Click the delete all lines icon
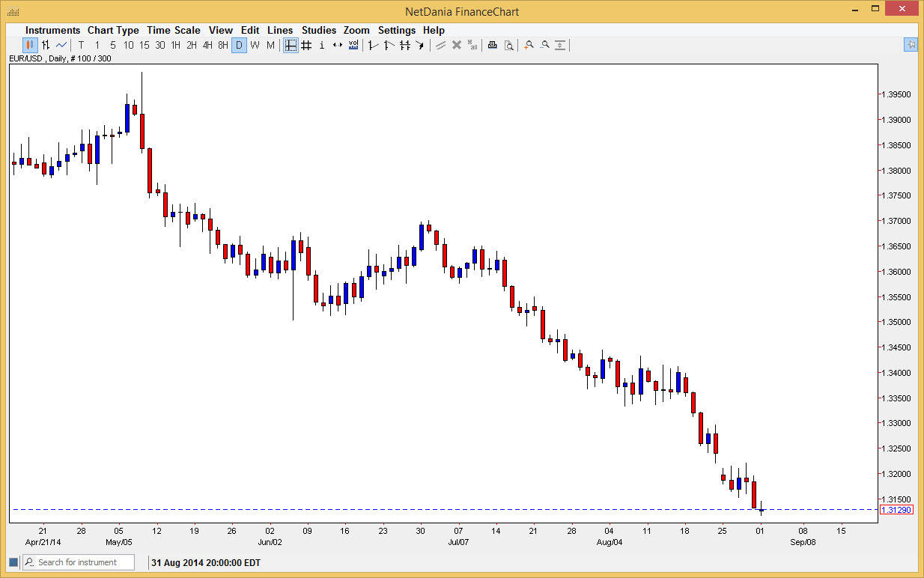924x578 pixels. [472, 45]
